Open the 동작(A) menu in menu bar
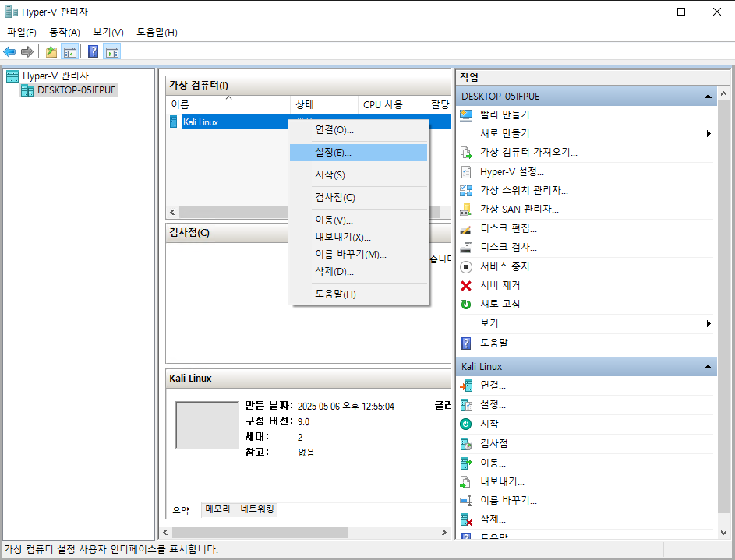 point(65,32)
